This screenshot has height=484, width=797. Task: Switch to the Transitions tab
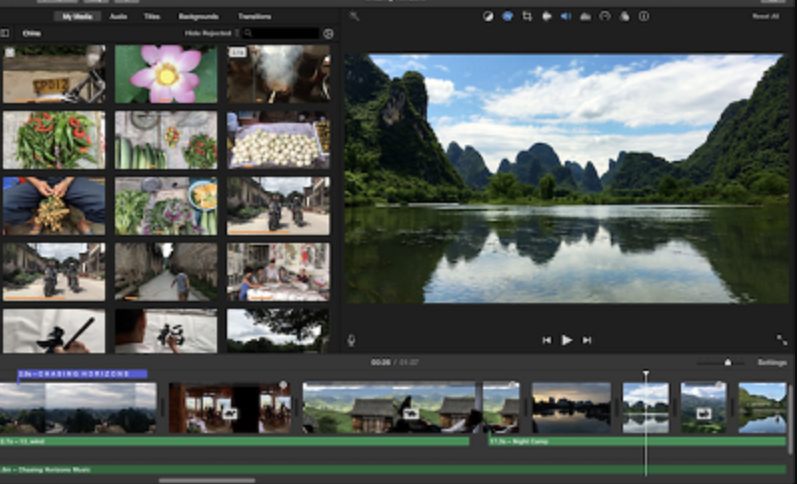tap(255, 16)
